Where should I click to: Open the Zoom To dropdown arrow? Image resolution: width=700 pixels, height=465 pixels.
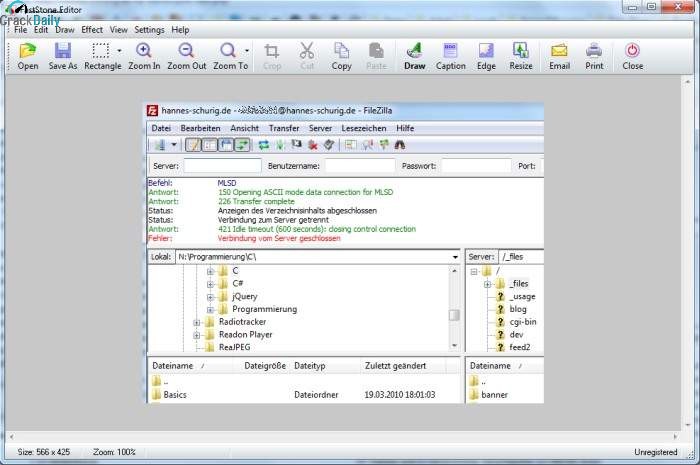[x=247, y=51]
